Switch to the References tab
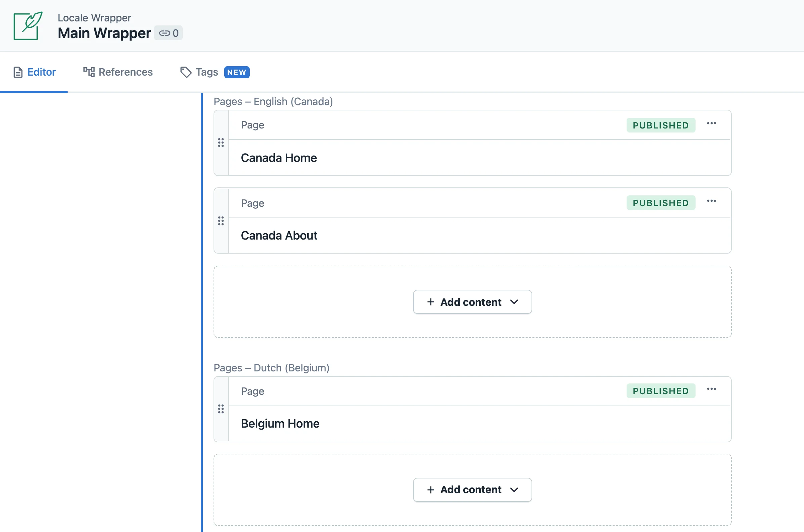 pyautogui.click(x=118, y=72)
